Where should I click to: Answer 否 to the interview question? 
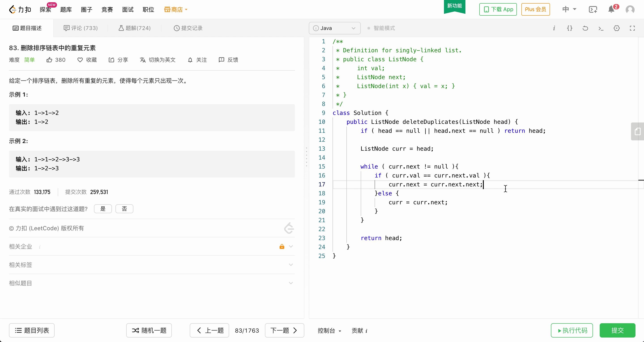(x=124, y=209)
